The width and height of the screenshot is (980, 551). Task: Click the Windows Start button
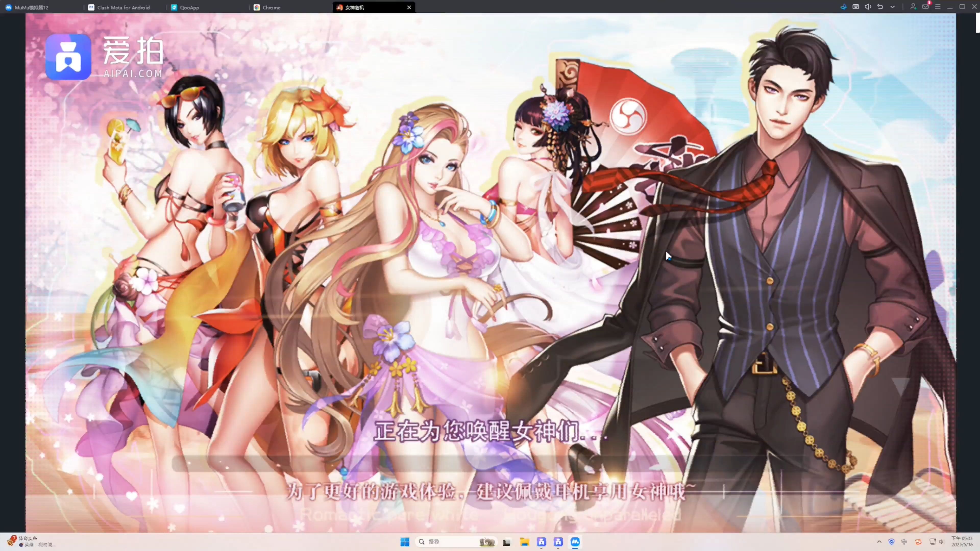click(405, 542)
